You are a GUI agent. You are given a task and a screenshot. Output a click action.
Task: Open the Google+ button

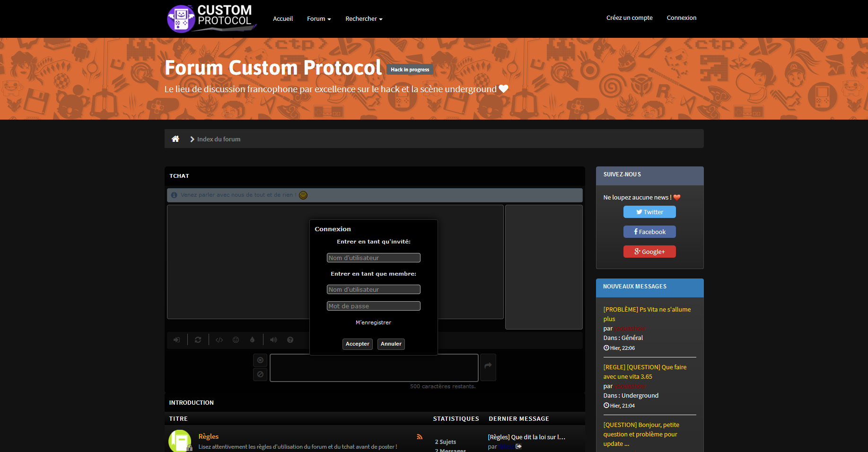[x=649, y=252]
